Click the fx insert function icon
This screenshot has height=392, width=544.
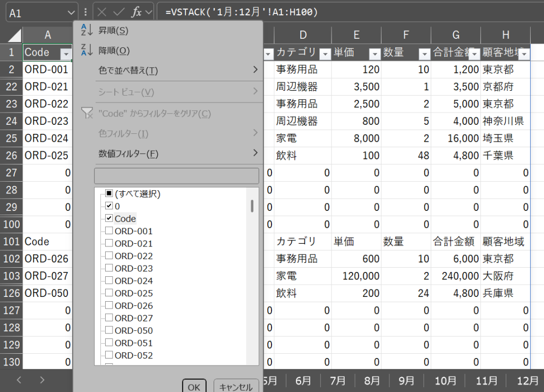137,12
